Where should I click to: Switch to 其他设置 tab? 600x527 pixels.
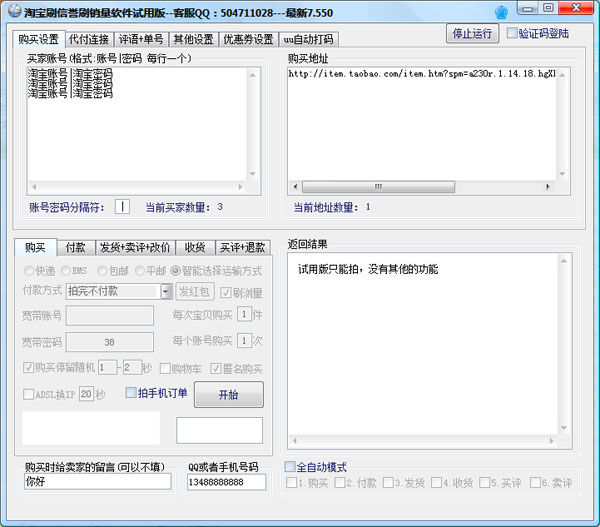193,39
